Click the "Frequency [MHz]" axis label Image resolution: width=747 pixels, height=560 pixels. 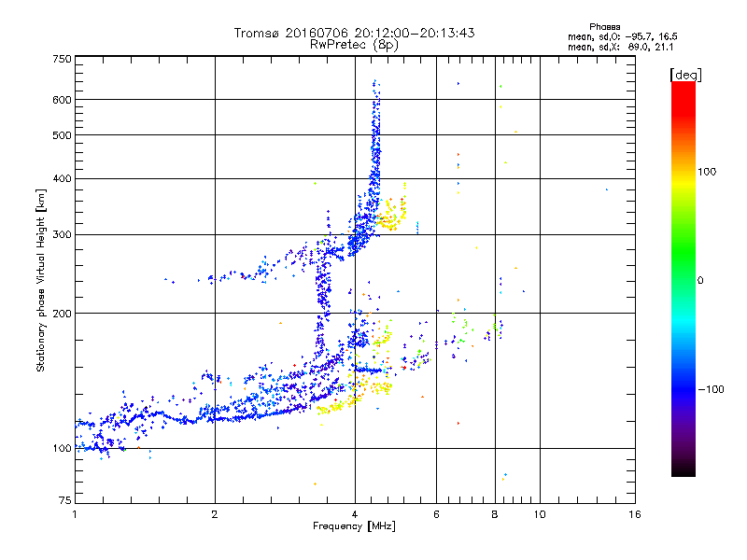coord(354,526)
